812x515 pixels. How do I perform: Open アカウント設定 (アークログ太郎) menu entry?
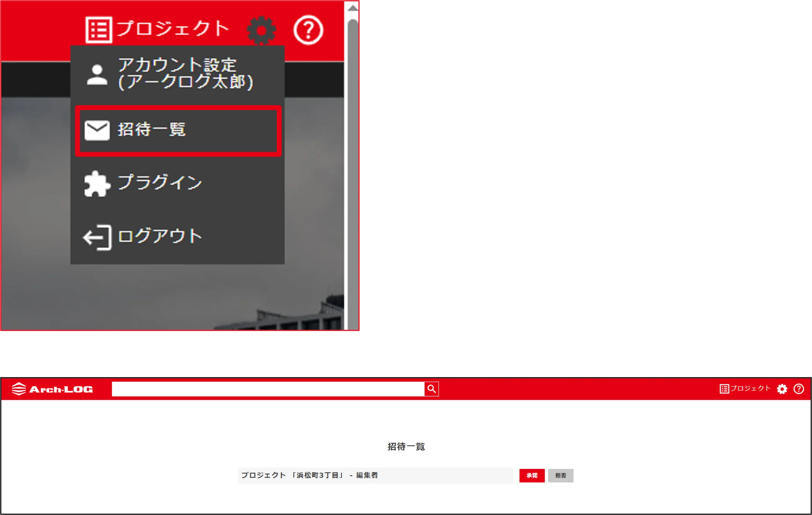(177, 74)
